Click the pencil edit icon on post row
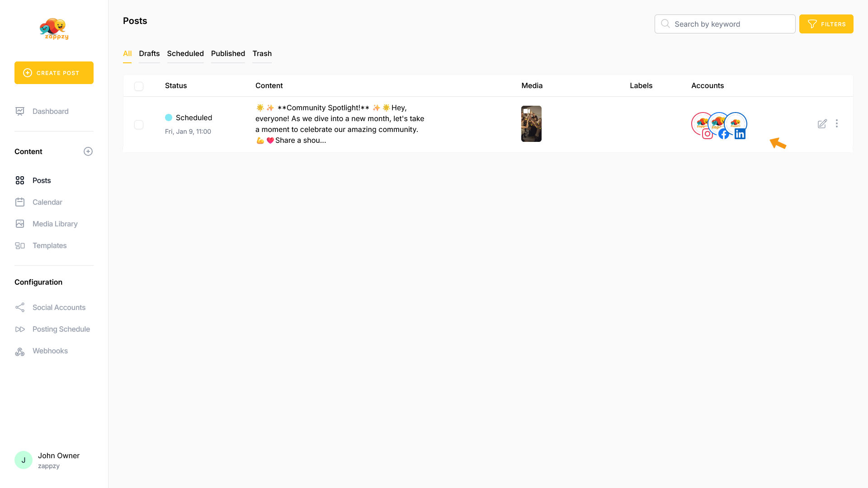Viewport: 868px width, 488px height. [822, 124]
